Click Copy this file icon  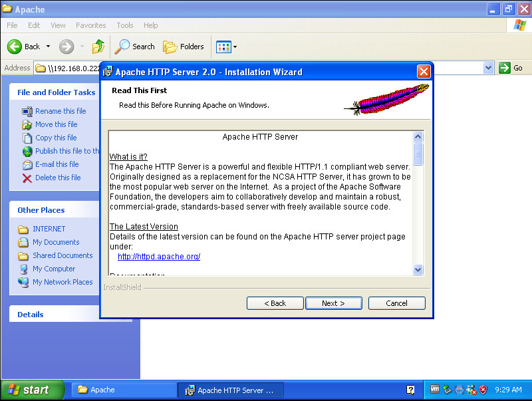coord(27,138)
